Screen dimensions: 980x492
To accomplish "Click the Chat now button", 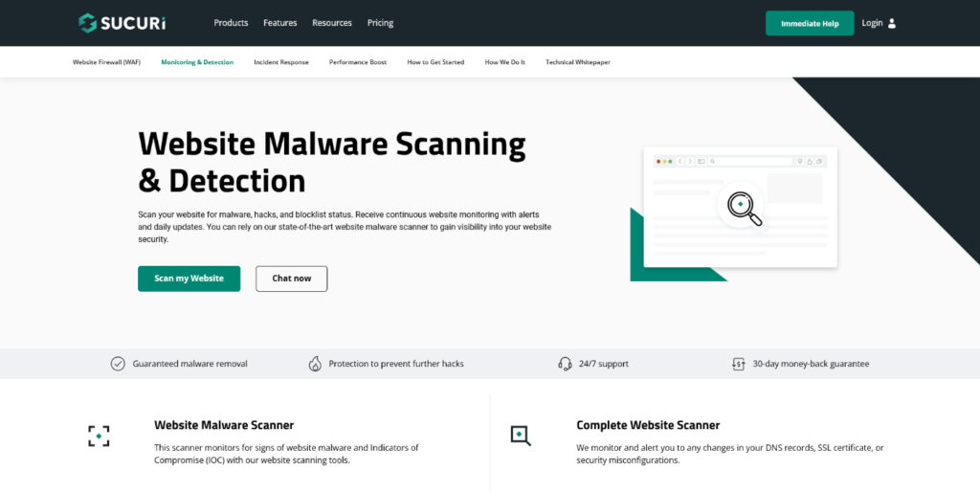I will click(x=291, y=279).
